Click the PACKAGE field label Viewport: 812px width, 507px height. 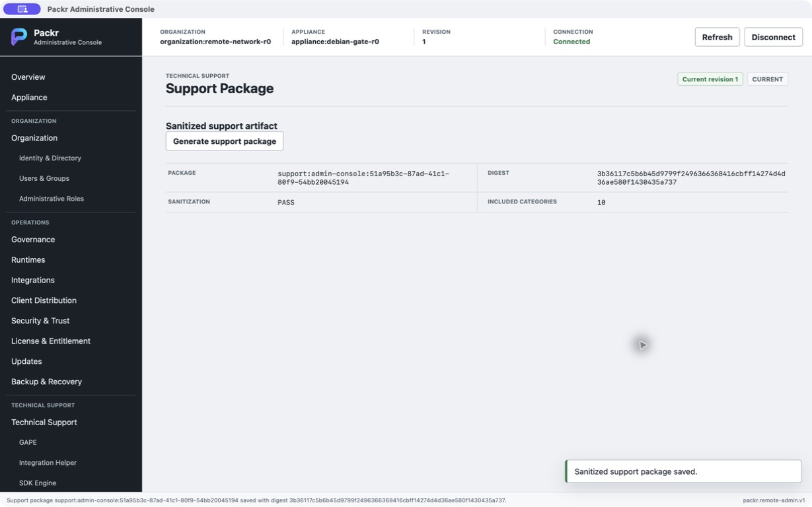(x=182, y=173)
